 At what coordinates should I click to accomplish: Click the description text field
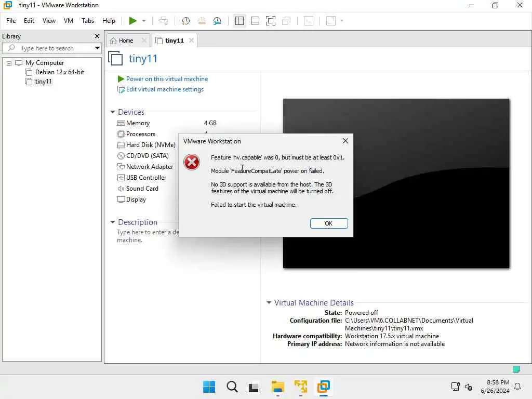point(148,236)
